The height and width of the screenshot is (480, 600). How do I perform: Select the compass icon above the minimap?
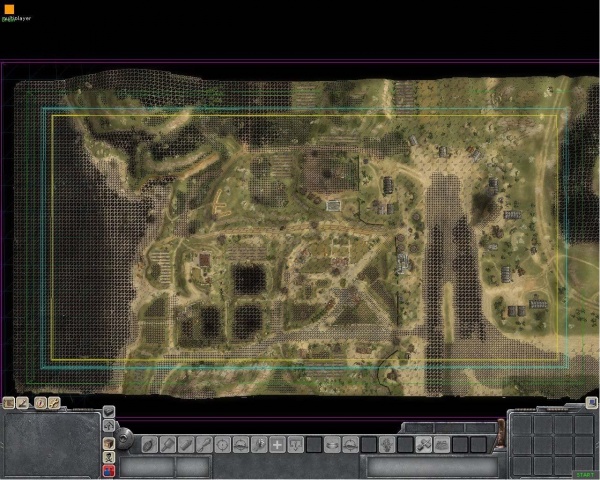(x=40, y=403)
